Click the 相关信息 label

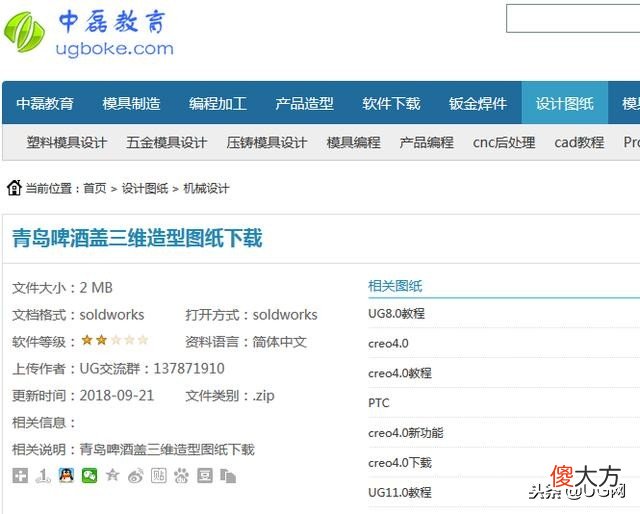pos(44,423)
